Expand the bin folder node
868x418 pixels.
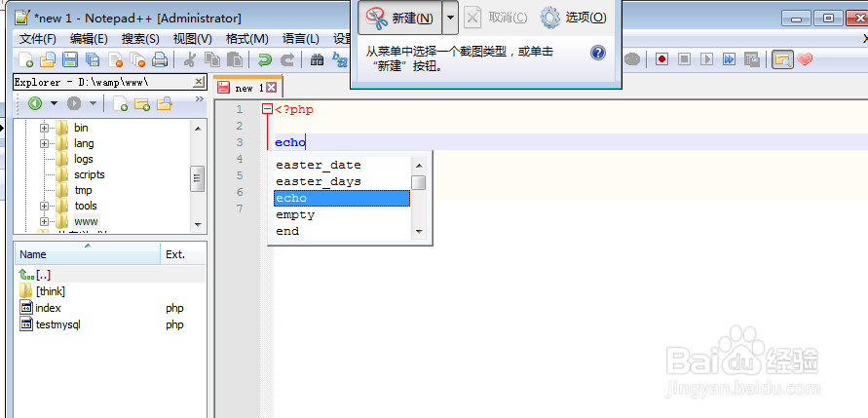(44, 128)
